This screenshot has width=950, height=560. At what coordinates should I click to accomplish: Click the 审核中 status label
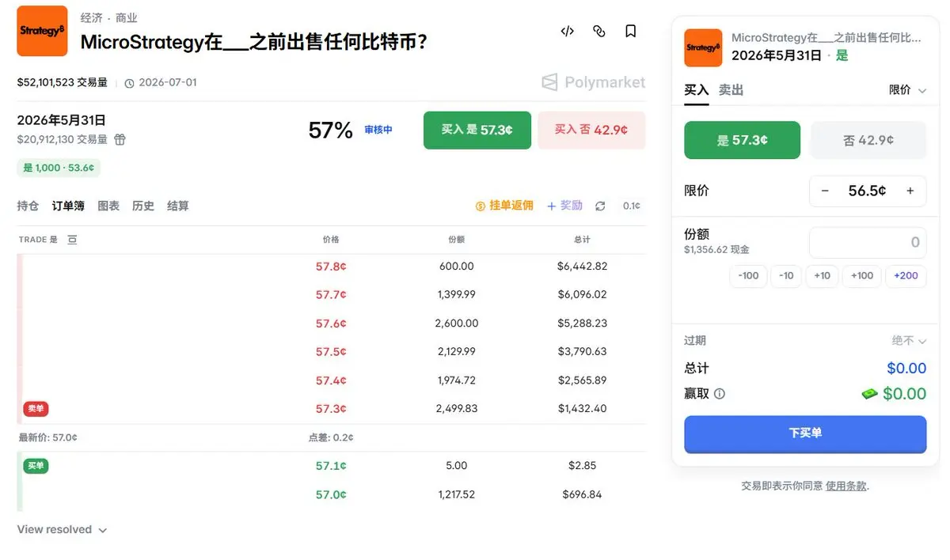click(378, 130)
